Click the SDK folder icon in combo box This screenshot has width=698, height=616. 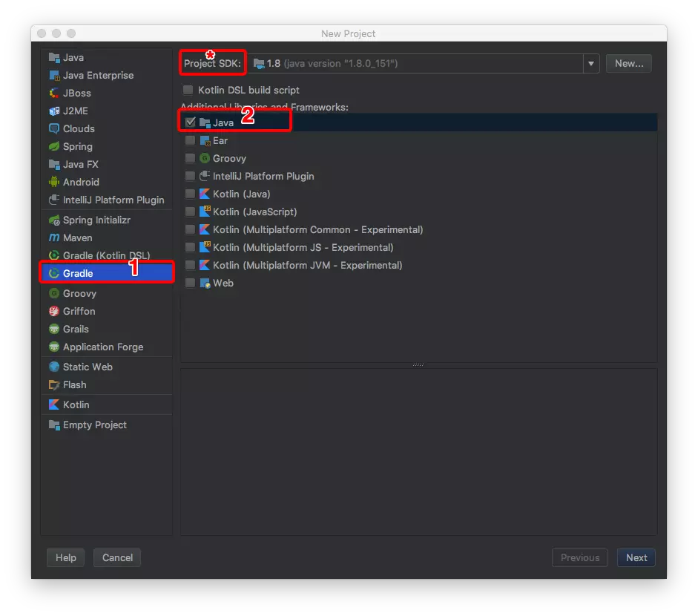tap(259, 64)
